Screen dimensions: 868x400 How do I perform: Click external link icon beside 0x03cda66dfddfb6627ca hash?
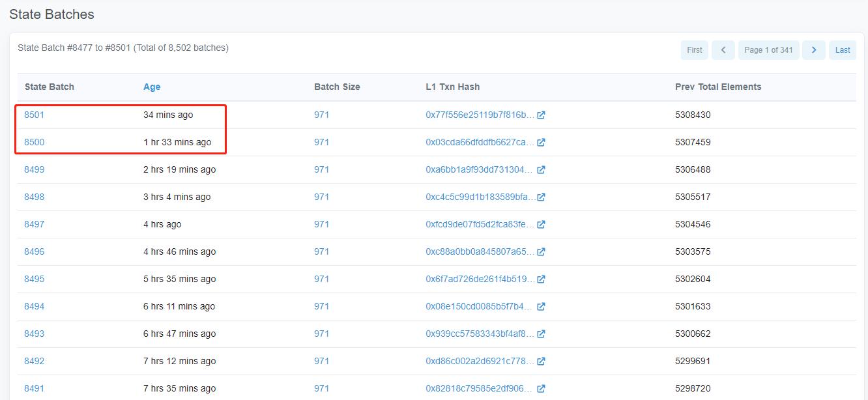(x=541, y=143)
